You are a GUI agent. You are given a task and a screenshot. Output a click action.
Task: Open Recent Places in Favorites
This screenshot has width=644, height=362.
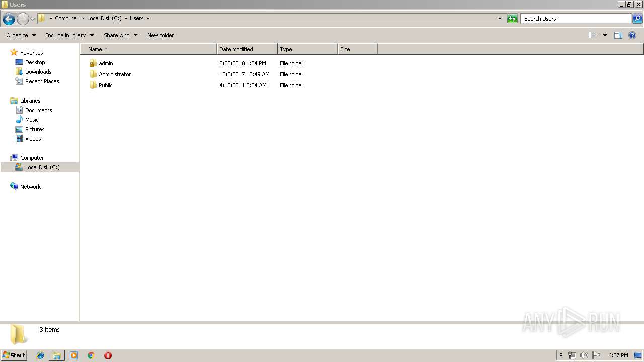[x=42, y=81]
